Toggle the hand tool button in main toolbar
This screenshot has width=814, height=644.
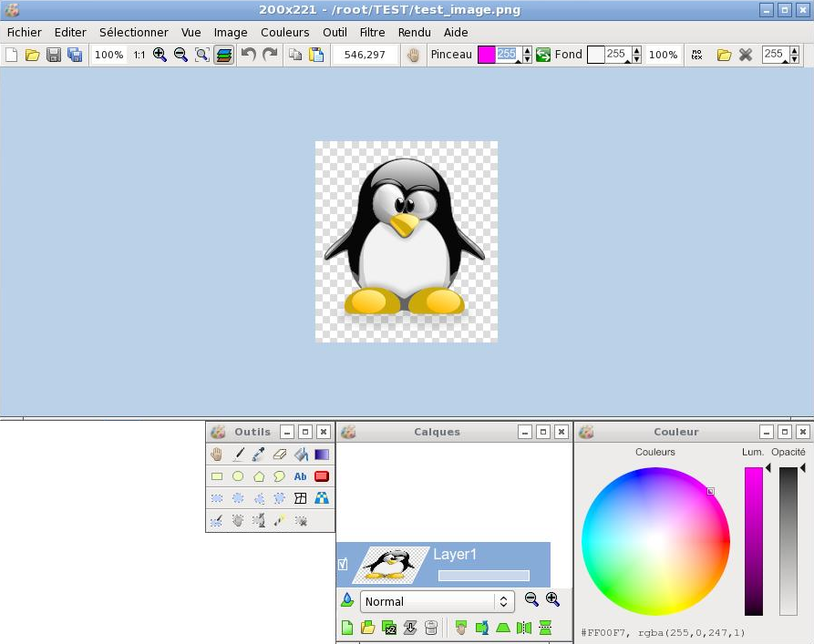[413, 55]
